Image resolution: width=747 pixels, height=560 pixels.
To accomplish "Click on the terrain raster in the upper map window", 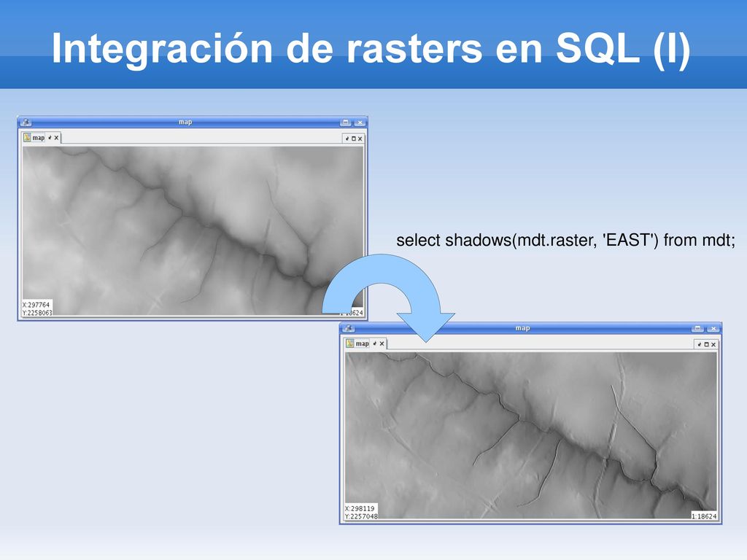I will [x=193, y=230].
